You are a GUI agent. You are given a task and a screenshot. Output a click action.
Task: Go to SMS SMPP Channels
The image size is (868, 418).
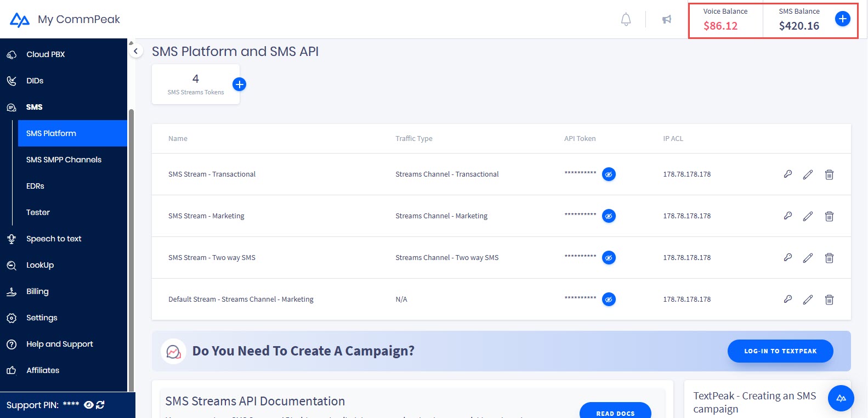[64, 160]
